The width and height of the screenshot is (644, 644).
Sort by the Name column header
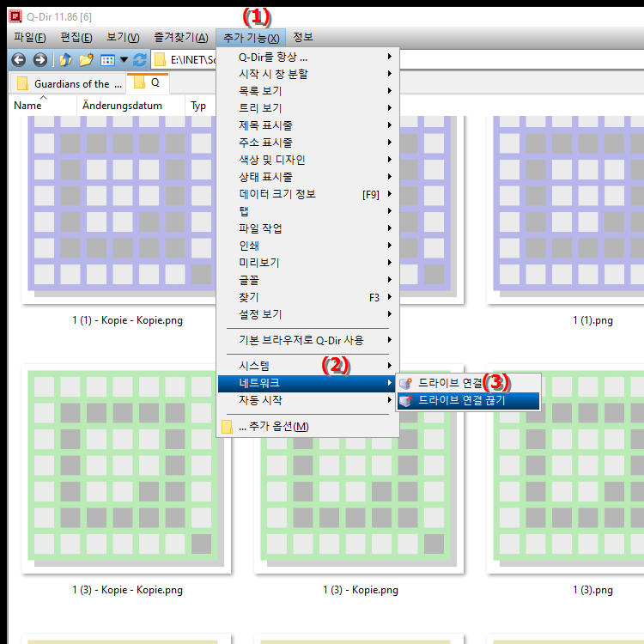coord(43,106)
